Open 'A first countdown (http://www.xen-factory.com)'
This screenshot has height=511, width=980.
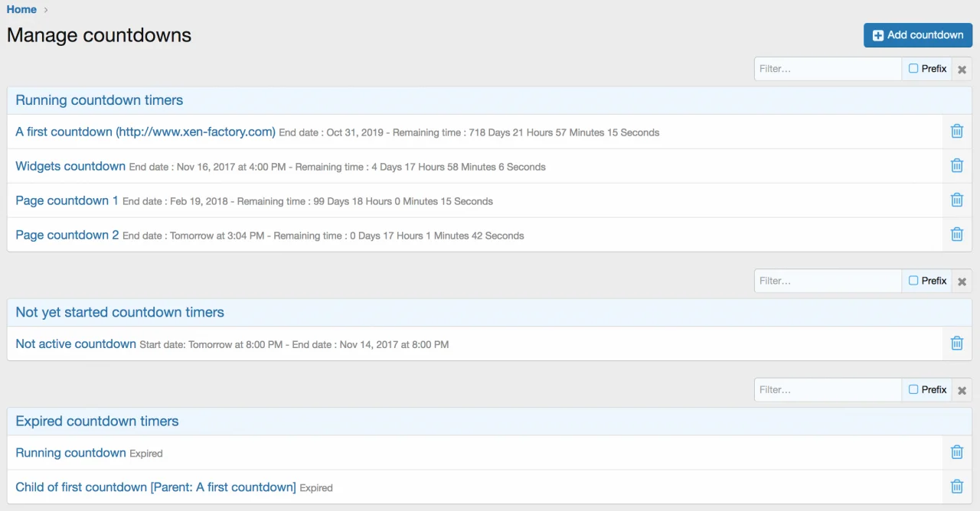click(145, 132)
